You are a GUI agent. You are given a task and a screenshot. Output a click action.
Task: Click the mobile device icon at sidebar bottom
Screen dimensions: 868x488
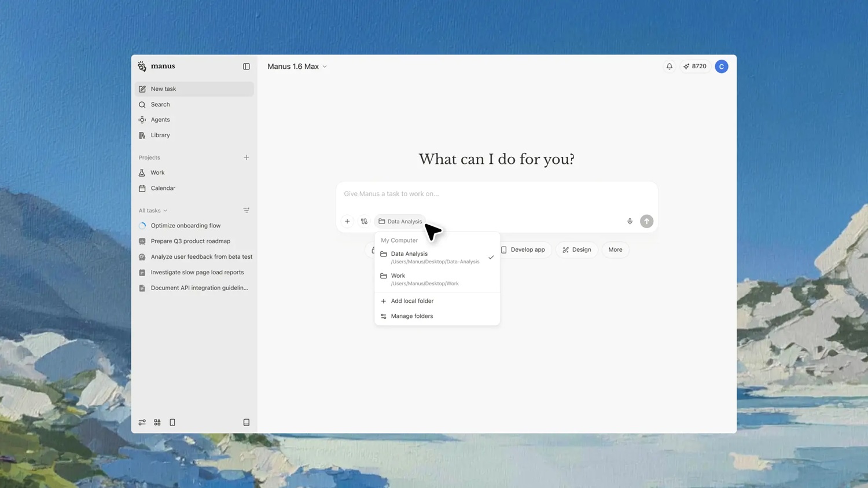(172, 423)
